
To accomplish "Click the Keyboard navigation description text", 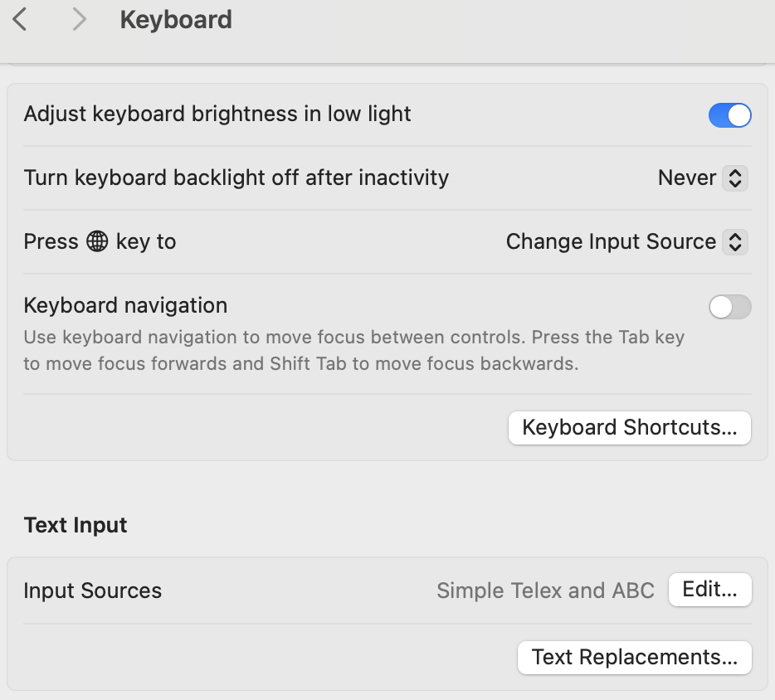I will click(353, 350).
